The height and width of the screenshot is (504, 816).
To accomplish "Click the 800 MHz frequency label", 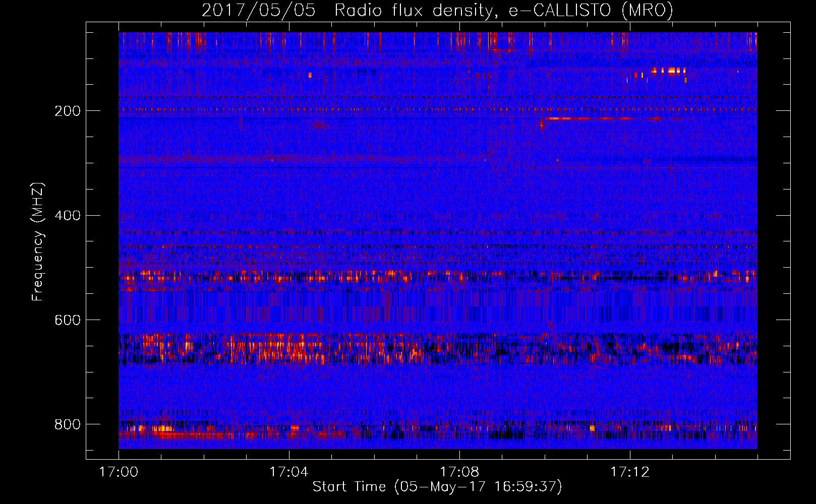I will (68, 425).
